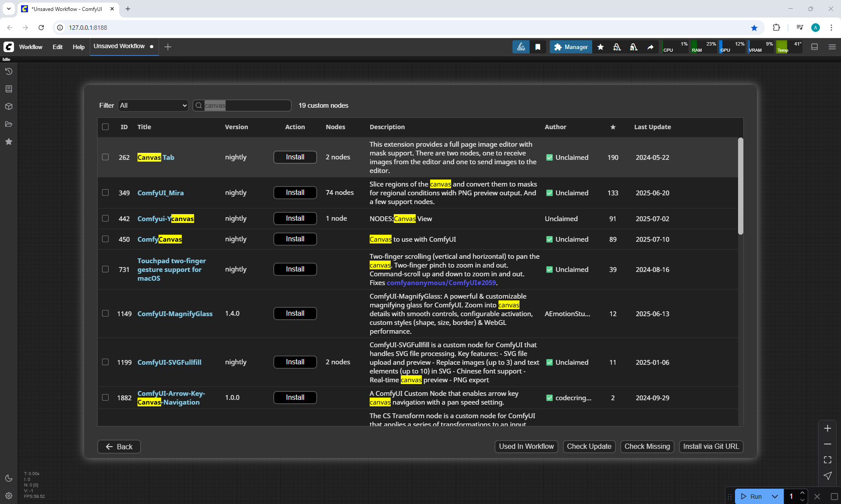Click the bookmark icon in top toolbar
Screen dimensions: 841x504
(537, 47)
